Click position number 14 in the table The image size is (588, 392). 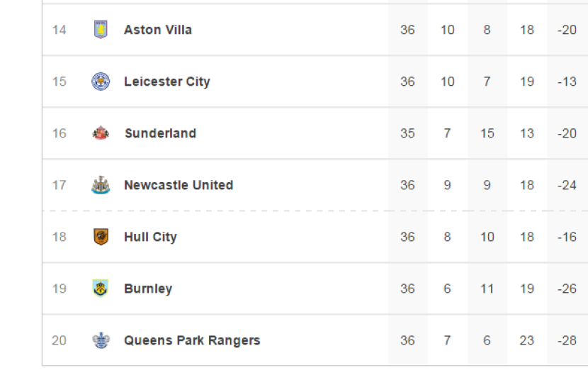pyautogui.click(x=59, y=30)
